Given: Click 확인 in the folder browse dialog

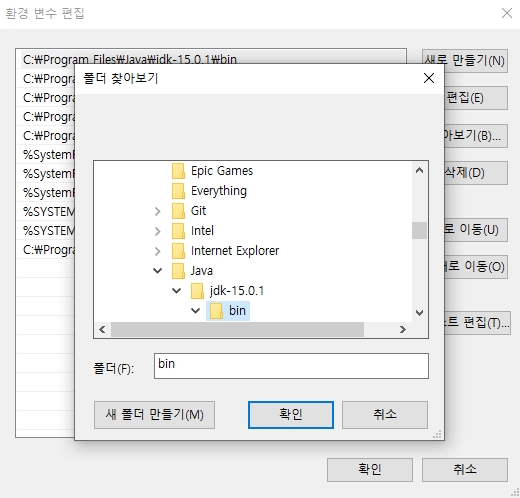Looking at the screenshot, I should pyautogui.click(x=291, y=415).
